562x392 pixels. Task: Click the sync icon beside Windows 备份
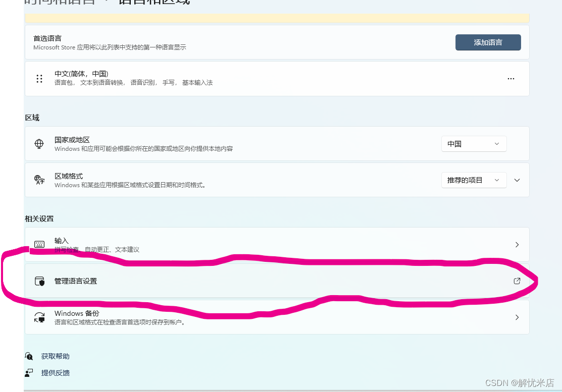click(x=39, y=317)
